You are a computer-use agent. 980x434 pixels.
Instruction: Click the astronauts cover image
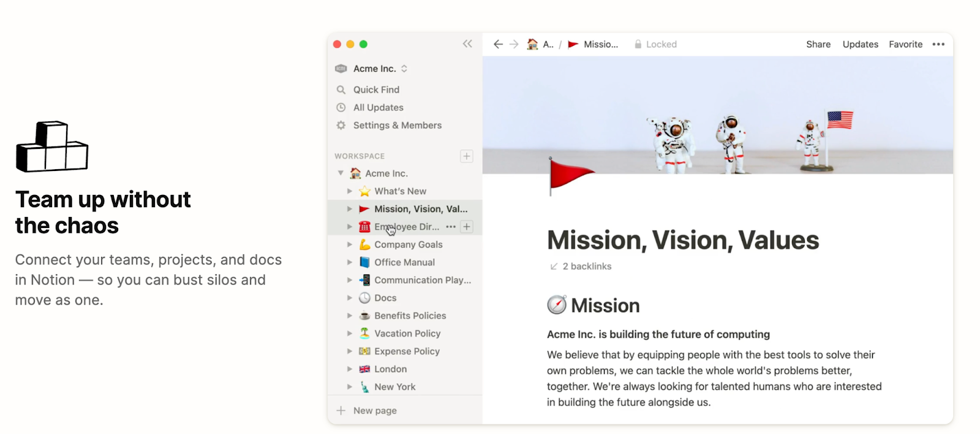(718, 115)
